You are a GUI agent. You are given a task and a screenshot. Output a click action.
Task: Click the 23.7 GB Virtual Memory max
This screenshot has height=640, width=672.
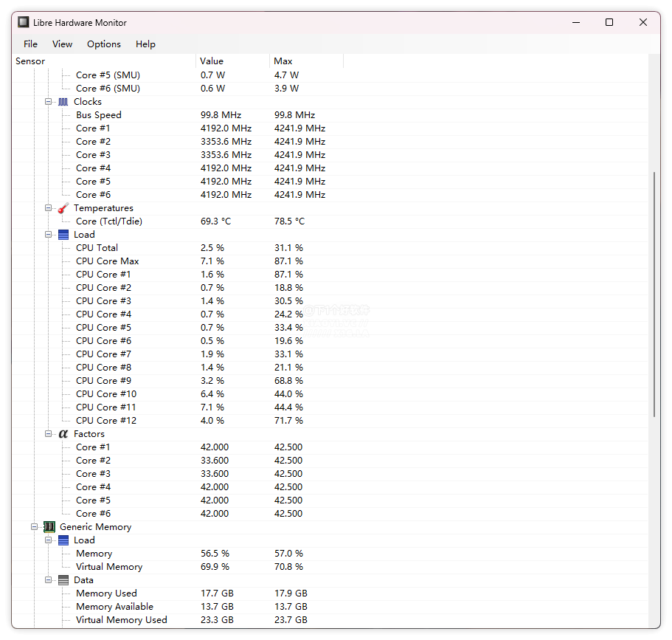coord(291,620)
